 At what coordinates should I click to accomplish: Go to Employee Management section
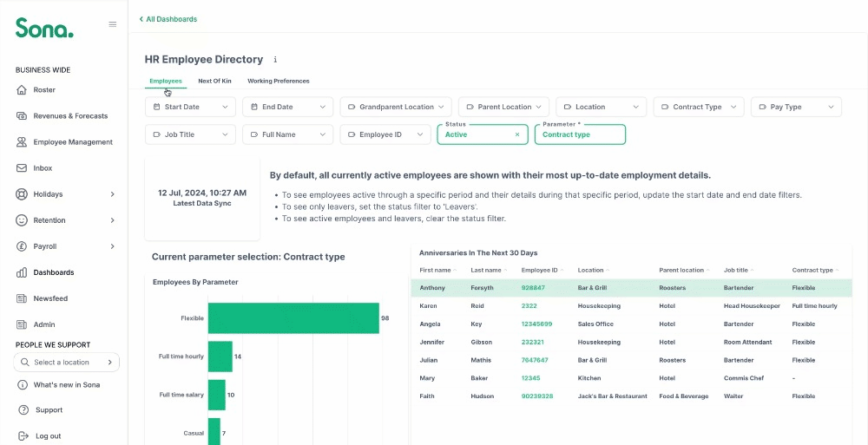click(x=73, y=142)
